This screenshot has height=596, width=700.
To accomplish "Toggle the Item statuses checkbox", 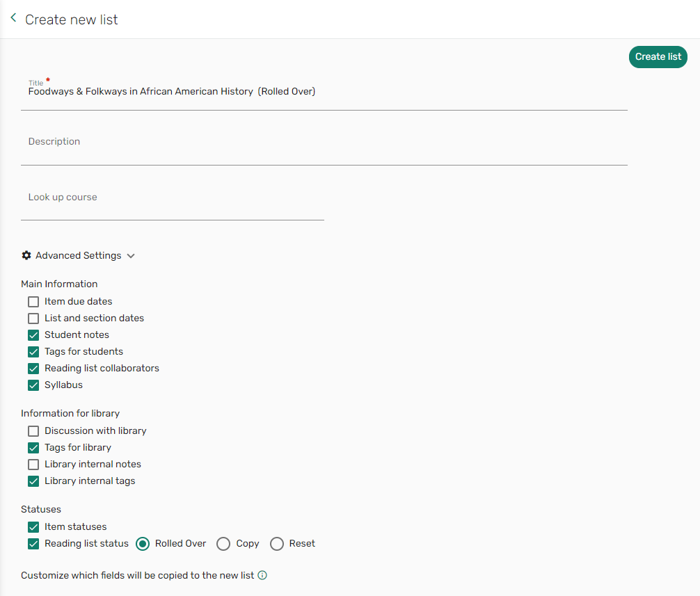I will coord(33,527).
